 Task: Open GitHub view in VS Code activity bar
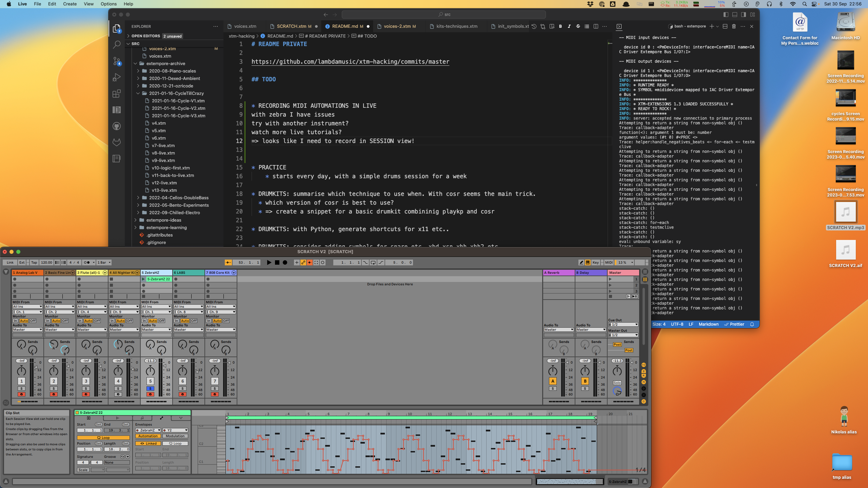[116, 126]
